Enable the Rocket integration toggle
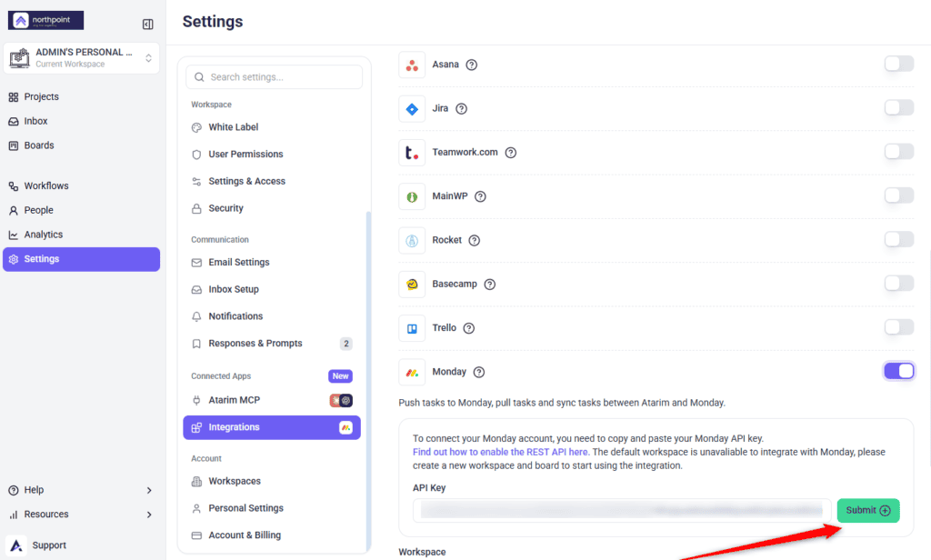 click(899, 239)
